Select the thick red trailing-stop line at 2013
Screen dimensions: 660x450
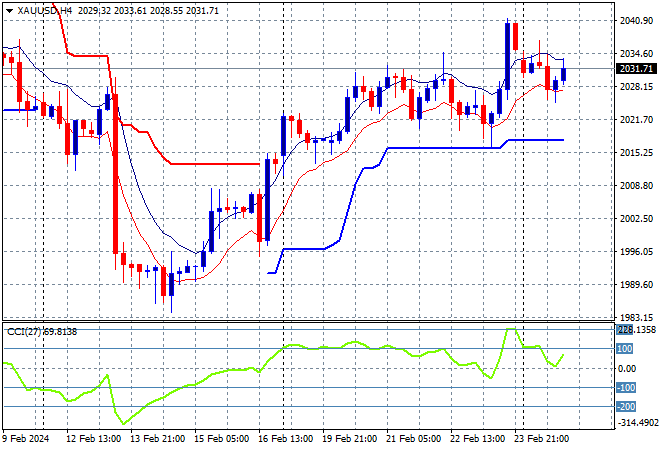[215, 164]
